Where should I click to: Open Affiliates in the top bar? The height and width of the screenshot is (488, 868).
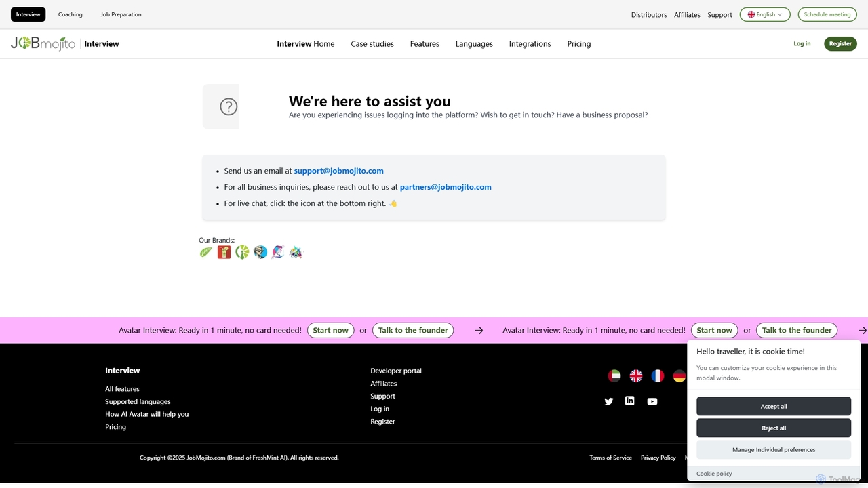click(x=687, y=15)
